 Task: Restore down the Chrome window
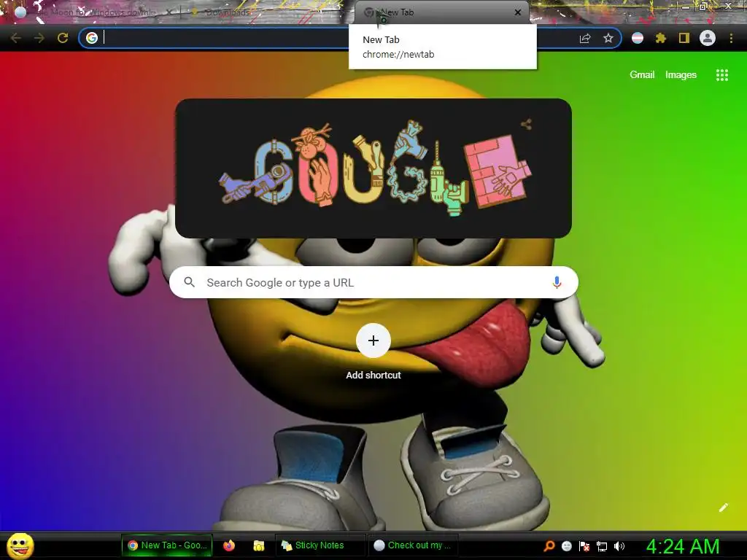click(x=703, y=7)
